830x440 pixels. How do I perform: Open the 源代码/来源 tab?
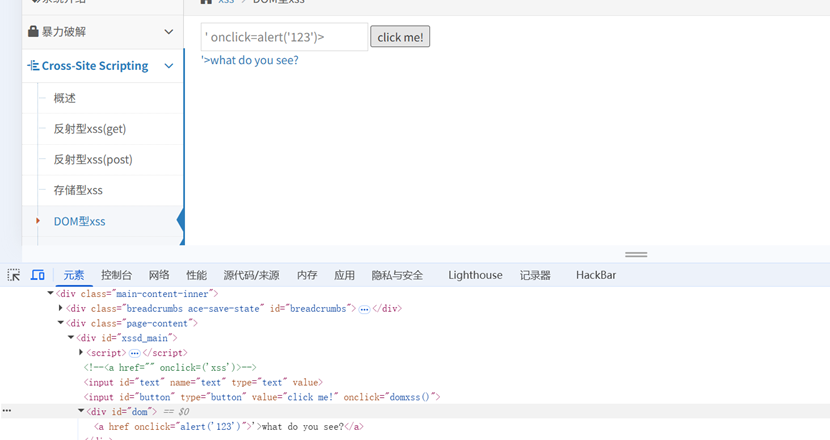pyautogui.click(x=251, y=275)
